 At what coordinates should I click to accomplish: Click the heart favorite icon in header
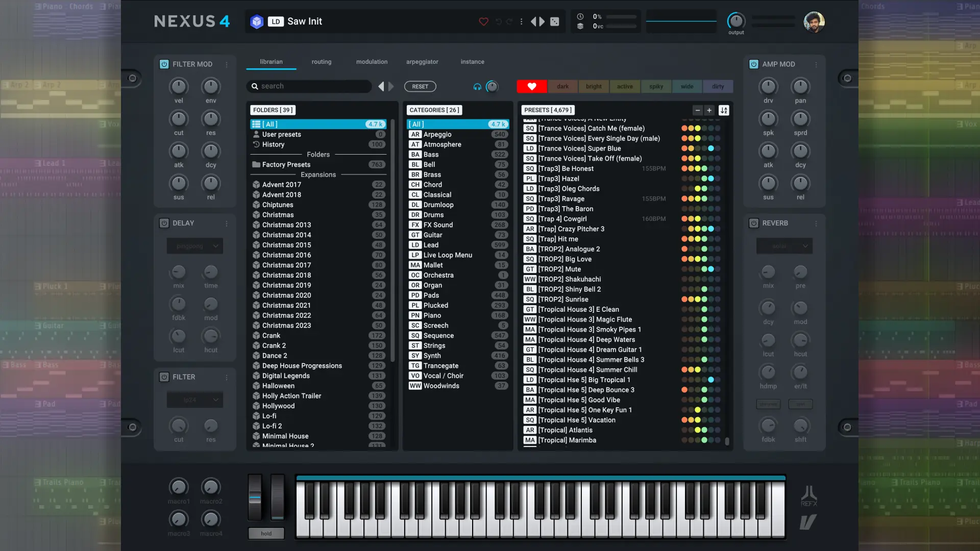[x=483, y=21]
